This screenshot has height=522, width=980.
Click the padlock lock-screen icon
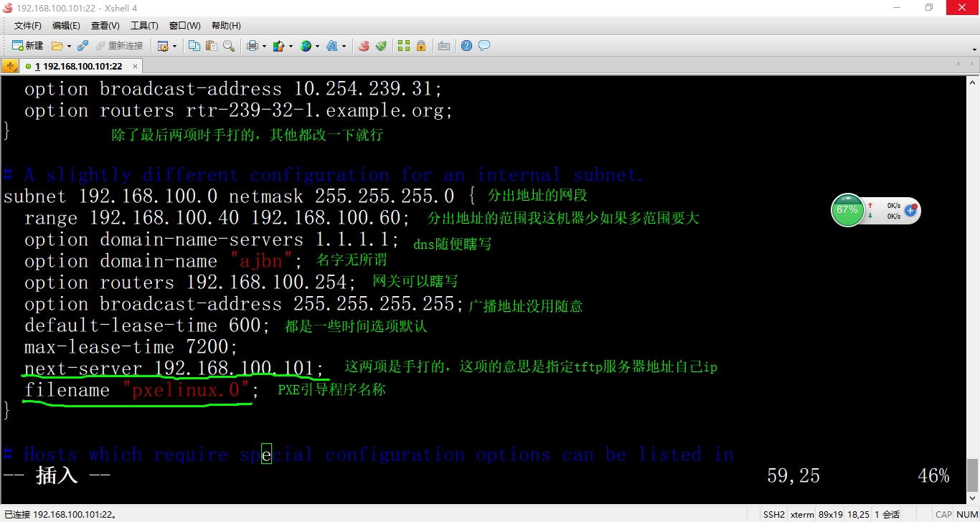[421, 46]
